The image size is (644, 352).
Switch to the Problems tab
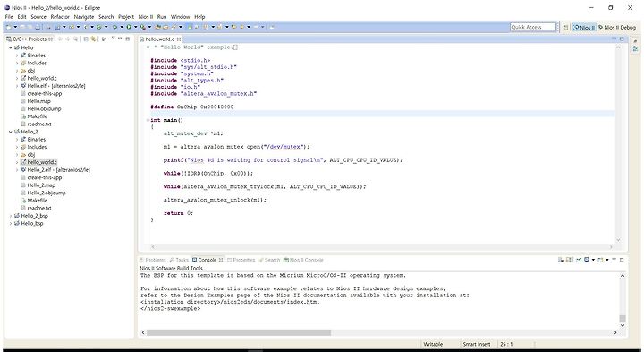[x=153, y=260]
